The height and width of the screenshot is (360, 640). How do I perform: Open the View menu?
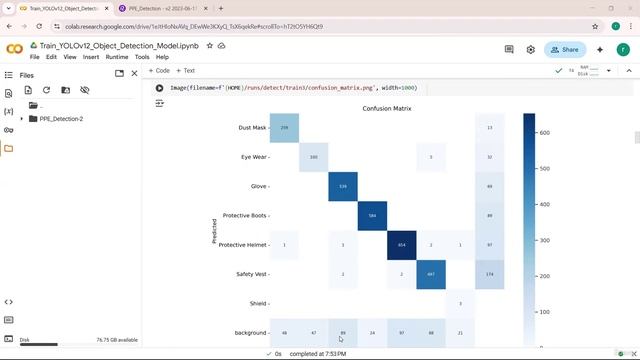click(x=70, y=57)
